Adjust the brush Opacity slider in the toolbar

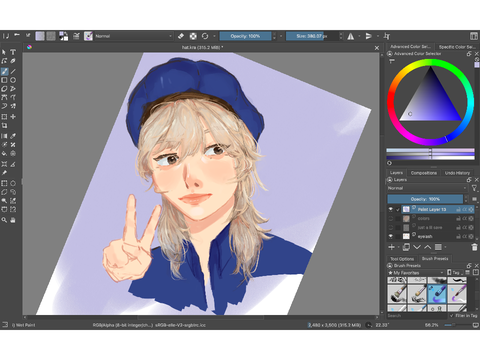245,36
